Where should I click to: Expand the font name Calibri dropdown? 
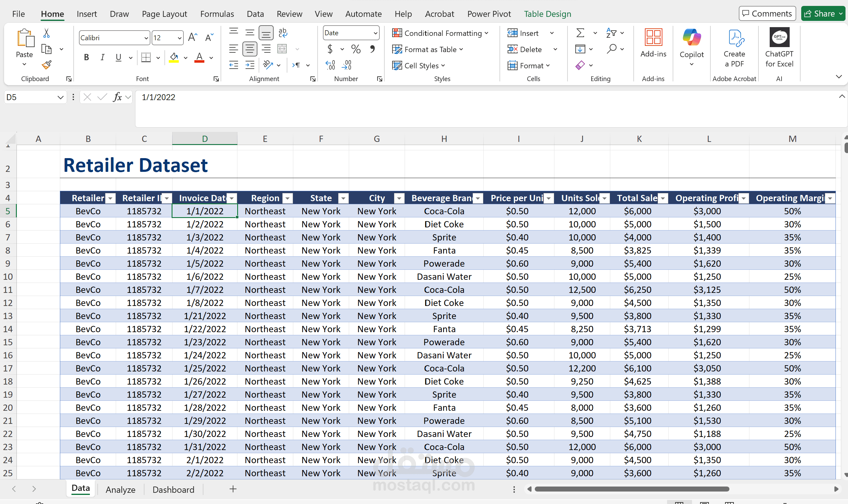click(146, 38)
